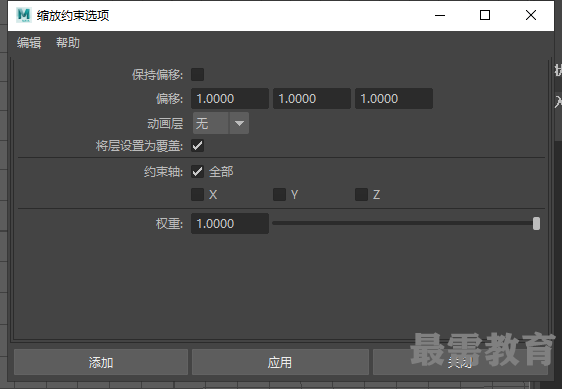Maximize the 缩放约束选项 window
The width and height of the screenshot is (562, 389).
pos(485,15)
